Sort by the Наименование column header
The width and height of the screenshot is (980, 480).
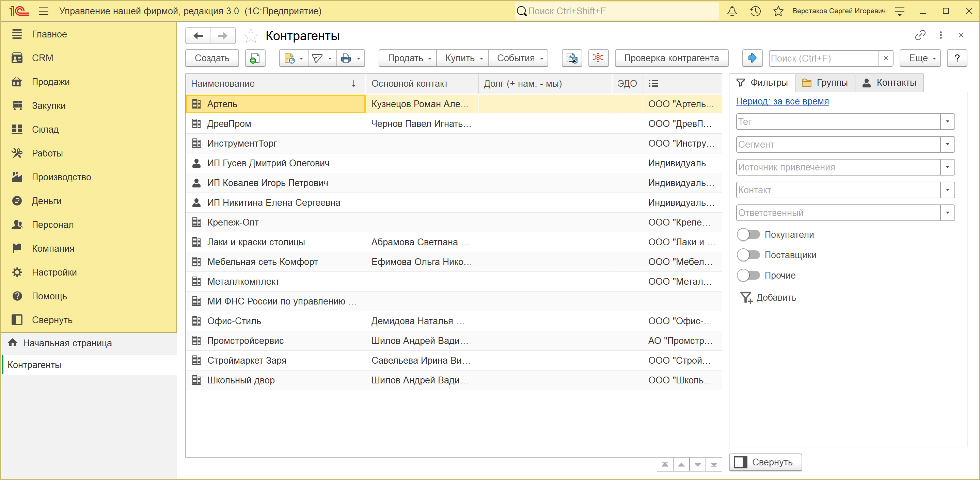point(275,84)
